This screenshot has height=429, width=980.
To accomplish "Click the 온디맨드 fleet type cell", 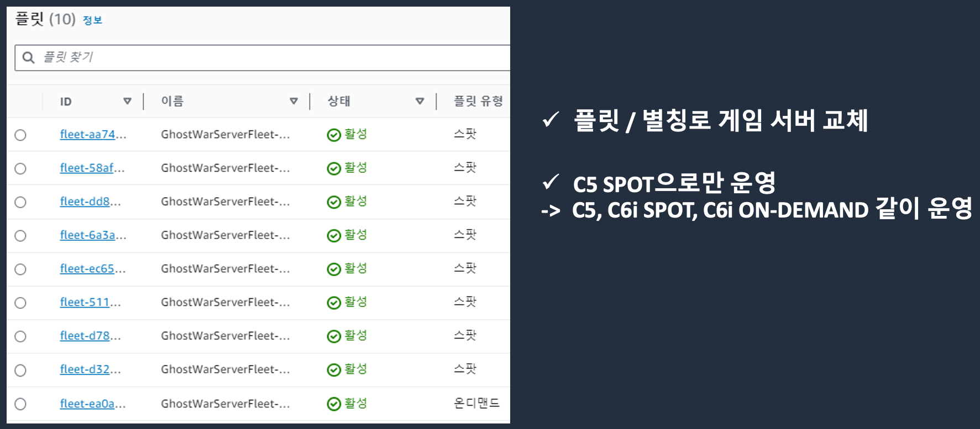I will (x=476, y=403).
